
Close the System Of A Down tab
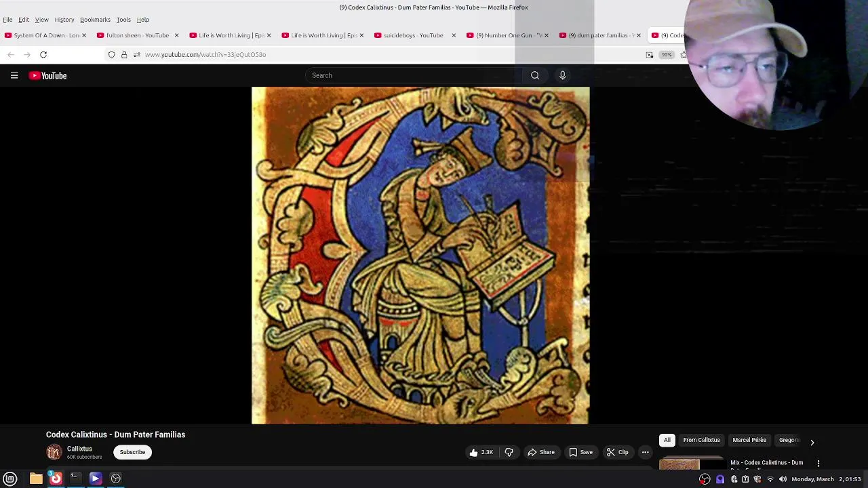[84, 35]
